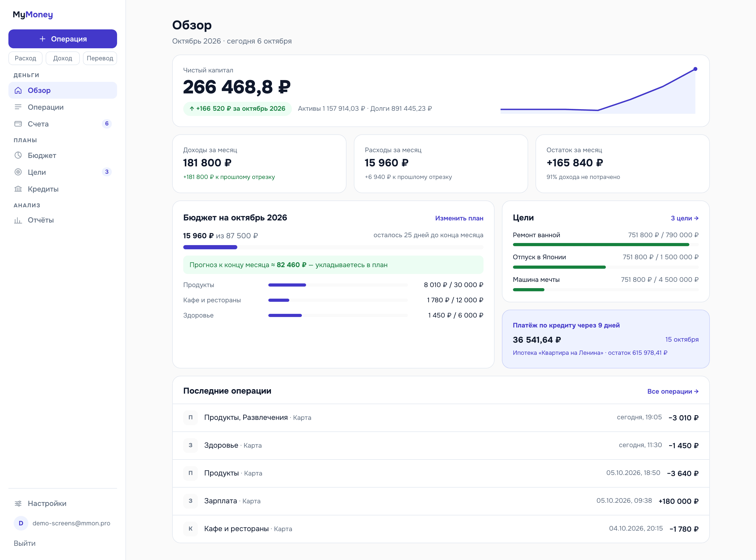Click the З icon of Зарплата operation
Screen dimensions: 756x560
[x=191, y=501]
